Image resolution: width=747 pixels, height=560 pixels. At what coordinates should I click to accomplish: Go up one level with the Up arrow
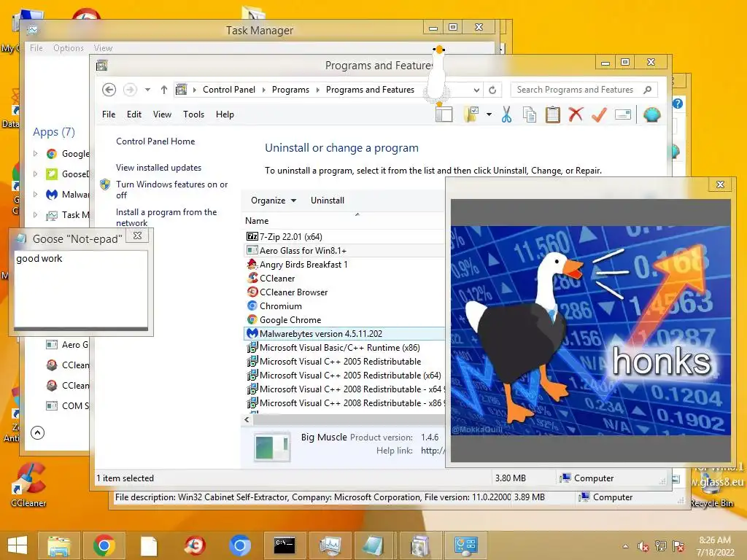(x=164, y=90)
